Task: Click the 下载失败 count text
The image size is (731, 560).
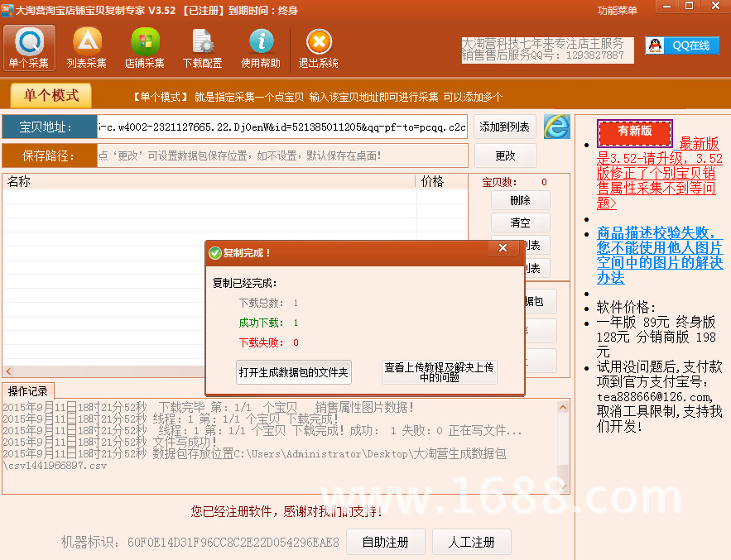Action: [268, 343]
